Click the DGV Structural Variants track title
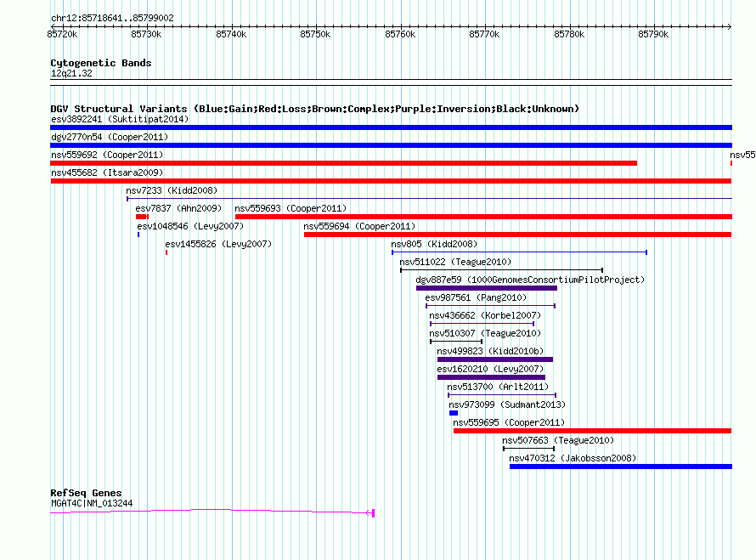The width and height of the screenshot is (756, 560). coord(315,109)
